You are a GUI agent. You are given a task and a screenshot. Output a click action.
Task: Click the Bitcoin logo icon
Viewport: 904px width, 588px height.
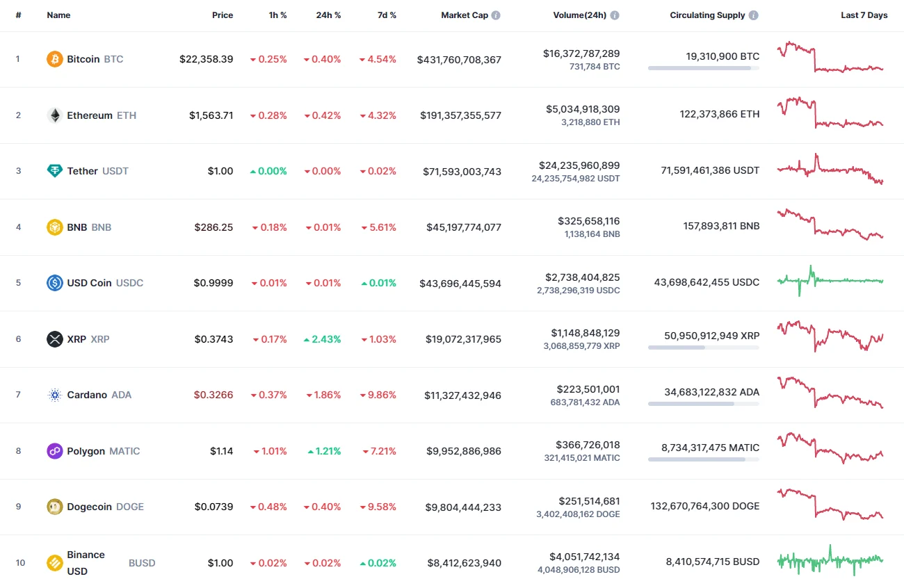[54, 59]
